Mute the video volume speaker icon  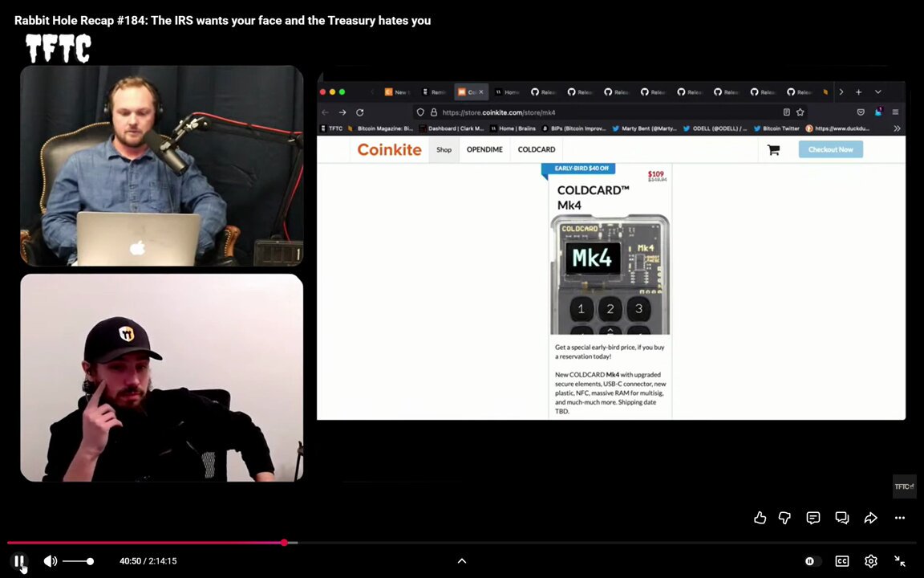click(51, 561)
